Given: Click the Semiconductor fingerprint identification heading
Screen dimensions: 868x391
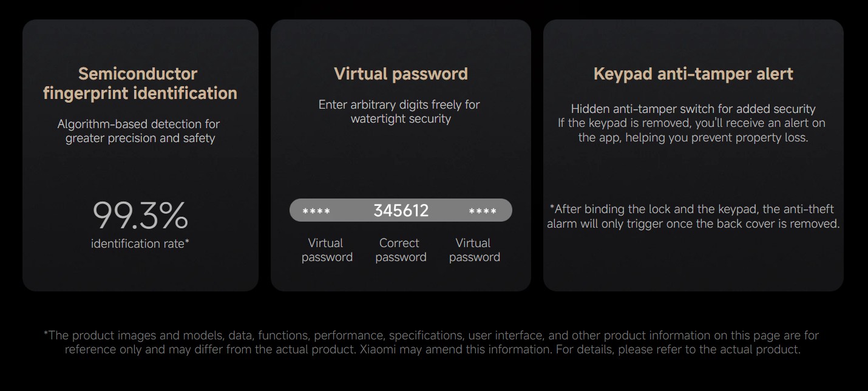Looking at the screenshot, I should [140, 84].
